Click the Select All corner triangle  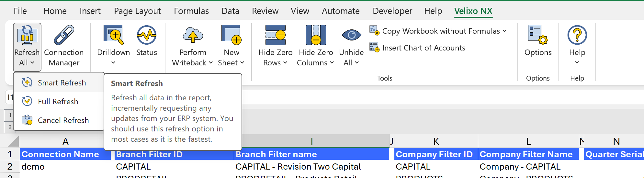coord(13,141)
